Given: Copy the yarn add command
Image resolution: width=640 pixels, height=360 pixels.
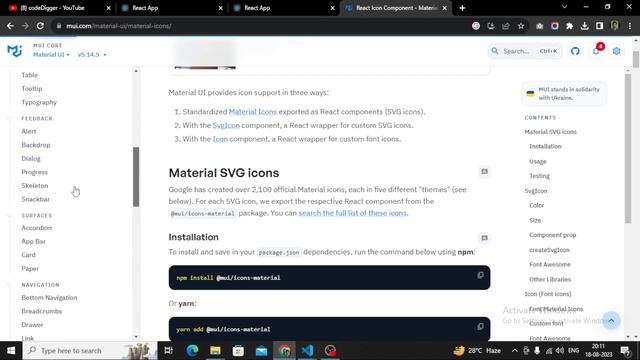Looking at the screenshot, I should tap(480, 327).
